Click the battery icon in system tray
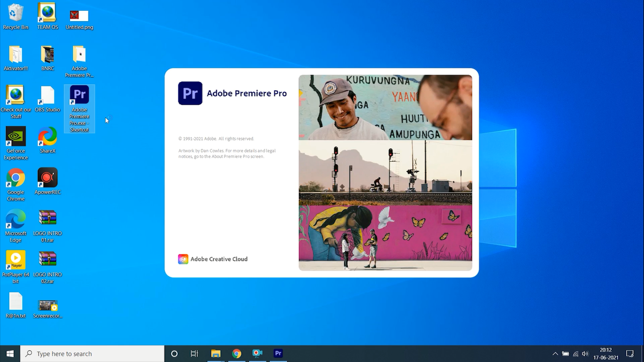644x362 pixels. (x=565, y=354)
